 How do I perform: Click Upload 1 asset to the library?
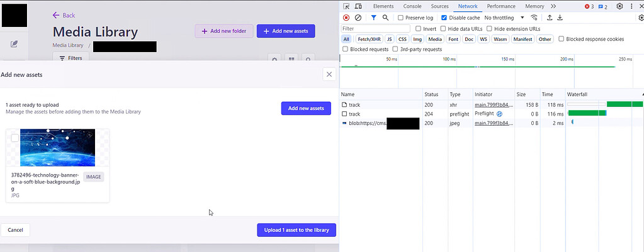click(297, 230)
